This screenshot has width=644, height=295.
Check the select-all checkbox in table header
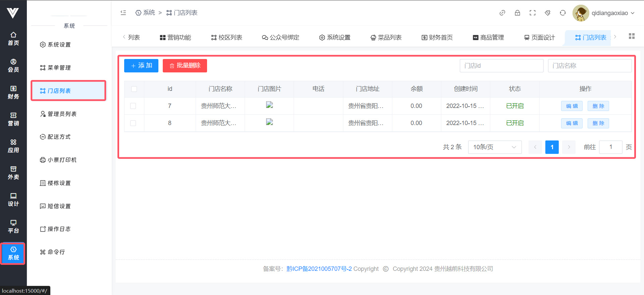[134, 89]
